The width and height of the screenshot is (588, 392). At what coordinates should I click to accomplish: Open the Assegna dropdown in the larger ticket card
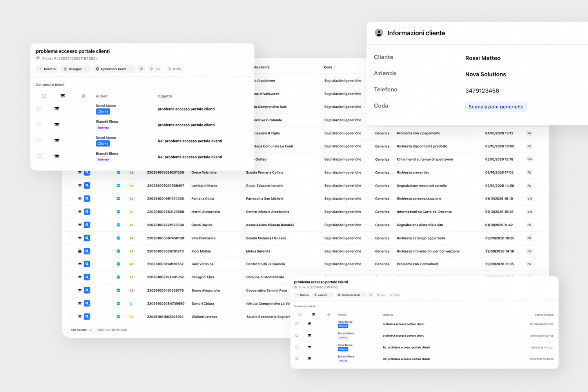pyautogui.click(x=75, y=69)
